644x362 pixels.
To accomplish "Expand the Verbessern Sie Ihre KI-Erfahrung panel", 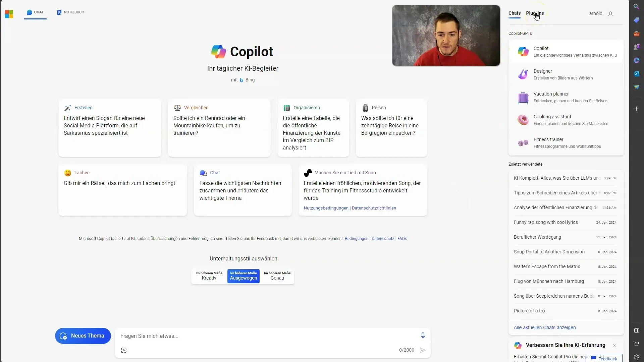I will point(565,345).
